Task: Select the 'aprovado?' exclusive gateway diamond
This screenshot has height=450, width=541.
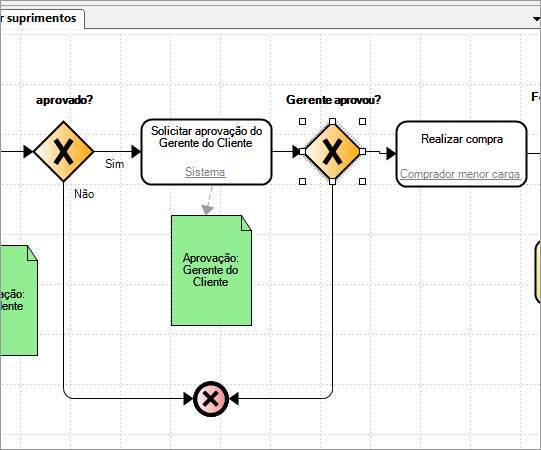Action: [x=64, y=151]
